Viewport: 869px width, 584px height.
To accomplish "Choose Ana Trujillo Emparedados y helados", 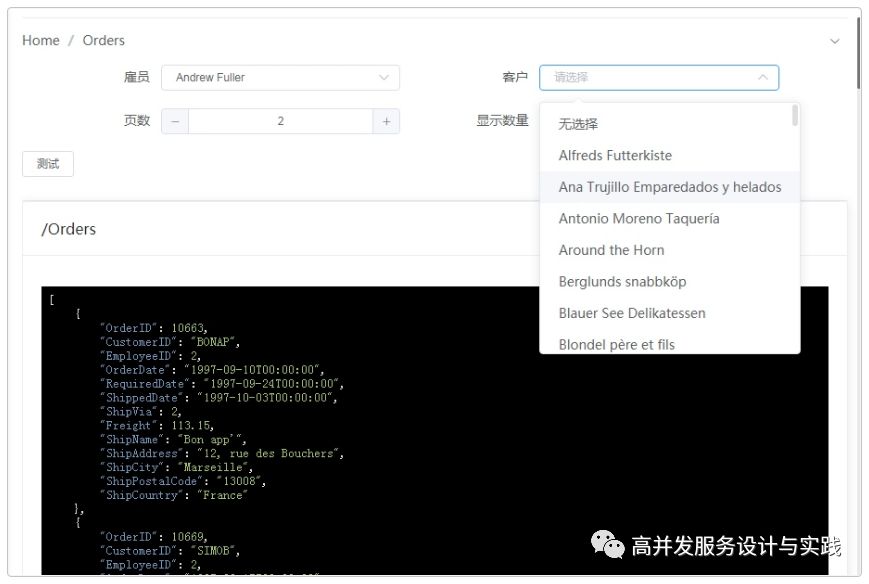I will pos(668,187).
